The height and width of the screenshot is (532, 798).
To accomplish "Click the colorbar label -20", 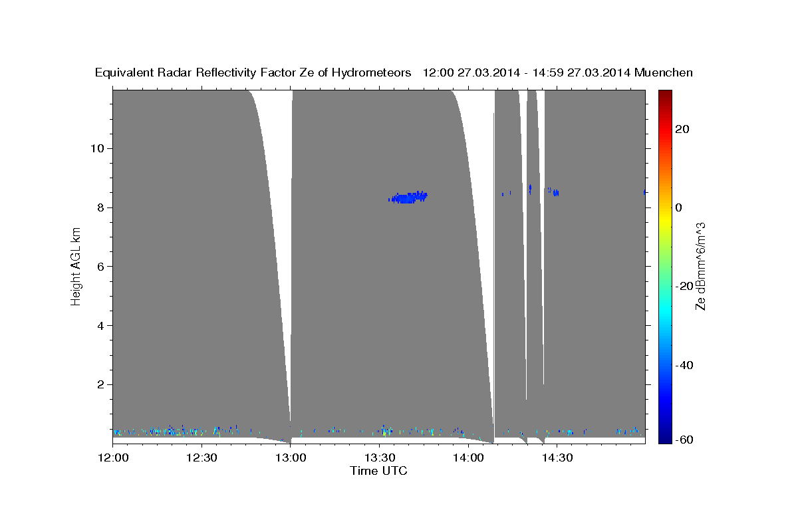I will click(684, 286).
